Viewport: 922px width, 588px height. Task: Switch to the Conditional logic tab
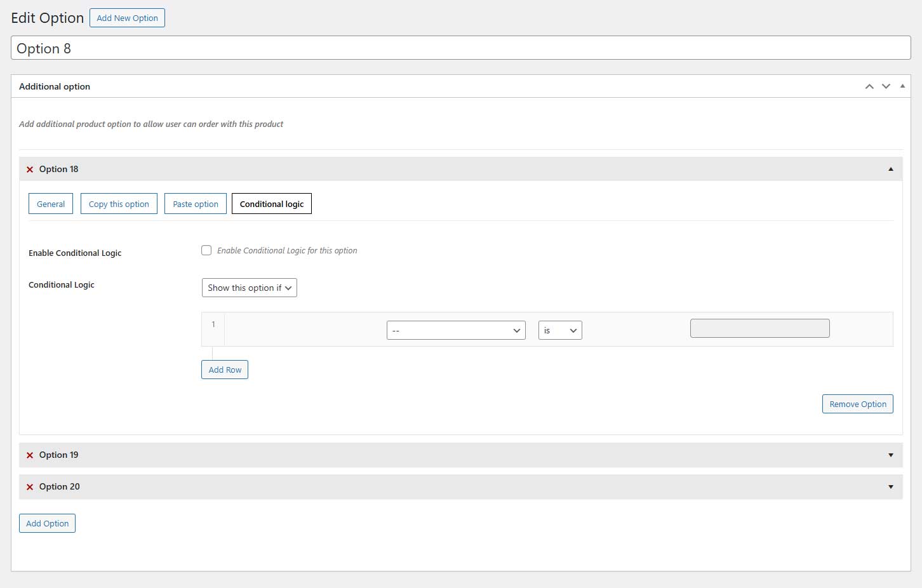pyautogui.click(x=272, y=204)
